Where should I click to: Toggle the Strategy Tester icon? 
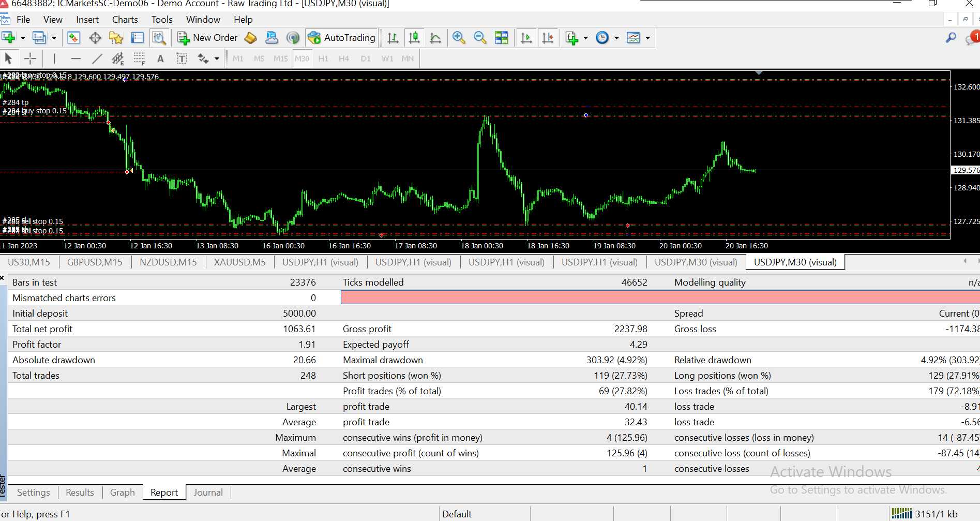coord(159,38)
